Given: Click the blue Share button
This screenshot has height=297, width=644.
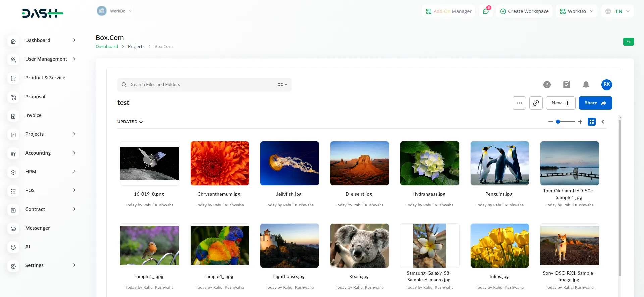Looking at the screenshot, I should 595,103.
